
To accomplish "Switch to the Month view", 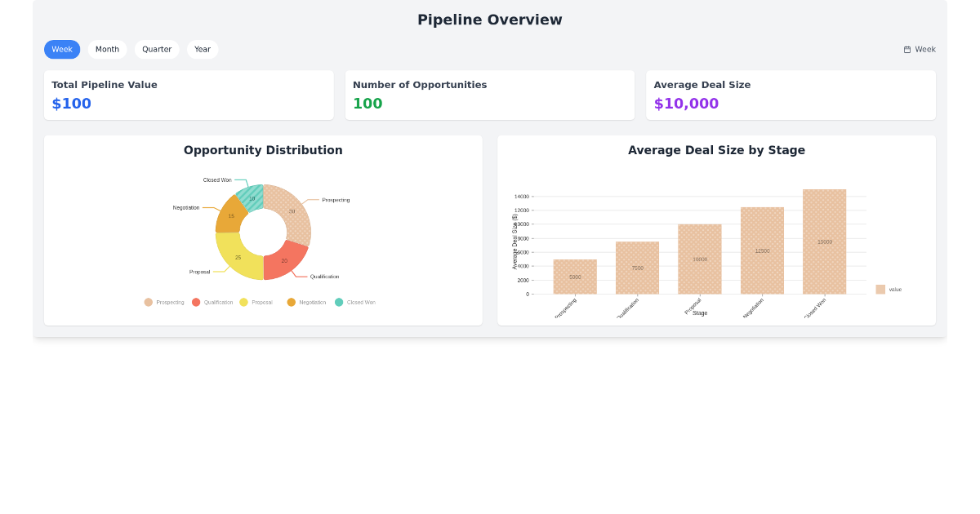I will pyautogui.click(x=107, y=49).
